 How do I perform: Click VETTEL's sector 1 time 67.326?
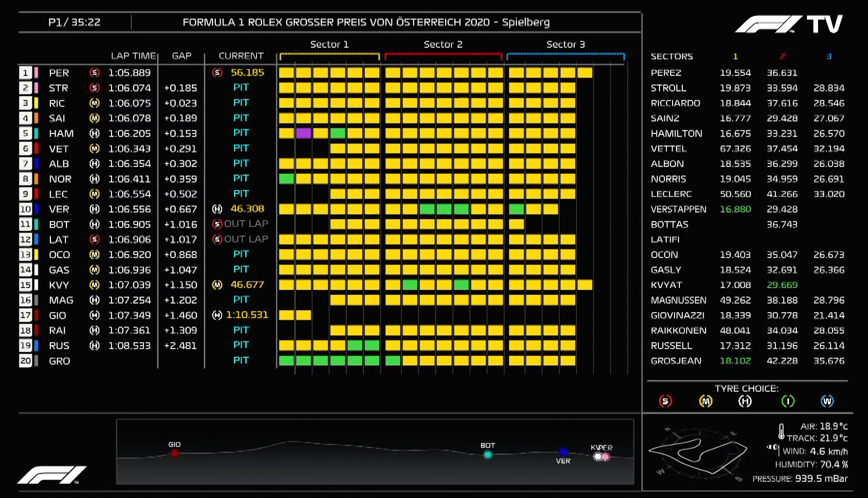click(735, 149)
